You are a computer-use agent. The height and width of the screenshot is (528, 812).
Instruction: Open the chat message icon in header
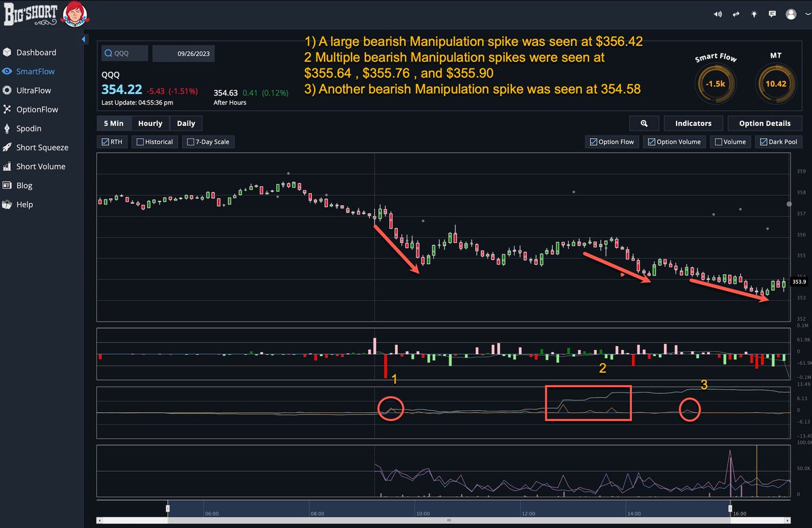pyautogui.click(x=772, y=14)
